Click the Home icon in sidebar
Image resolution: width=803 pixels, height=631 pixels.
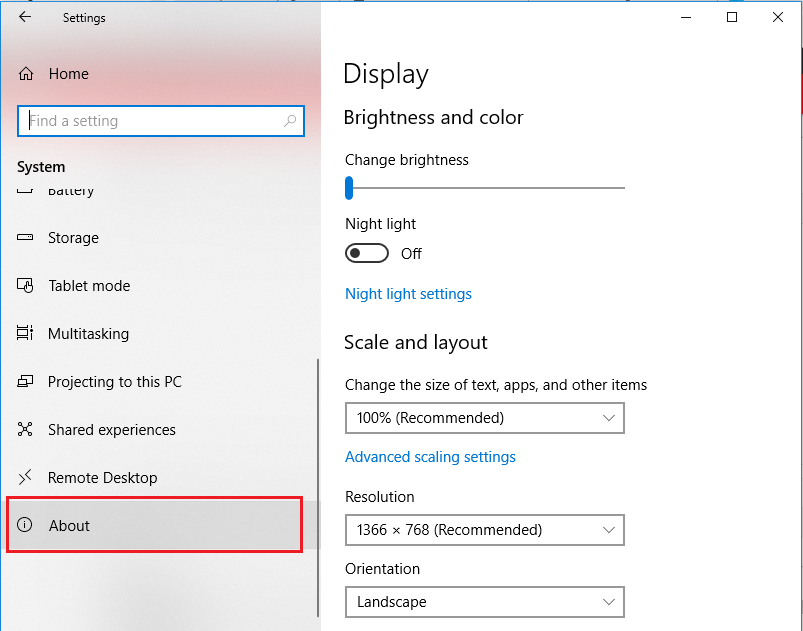[26, 74]
